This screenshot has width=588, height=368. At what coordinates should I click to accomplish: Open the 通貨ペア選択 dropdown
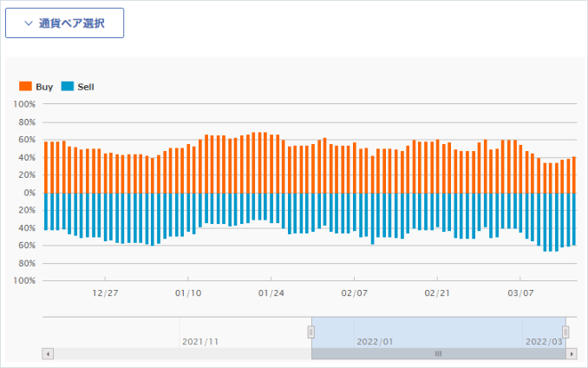(65, 23)
